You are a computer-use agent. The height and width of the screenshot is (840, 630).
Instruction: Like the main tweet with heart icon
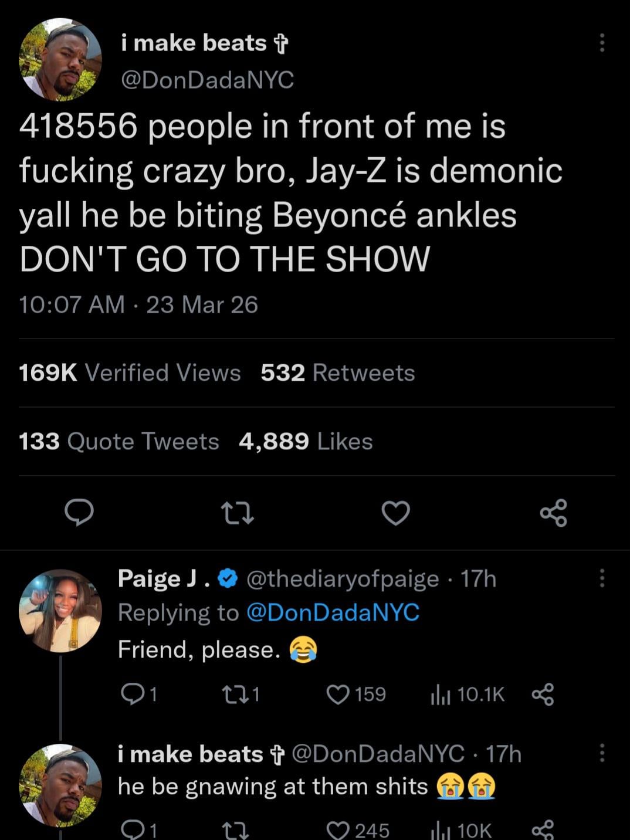tap(395, 513)
